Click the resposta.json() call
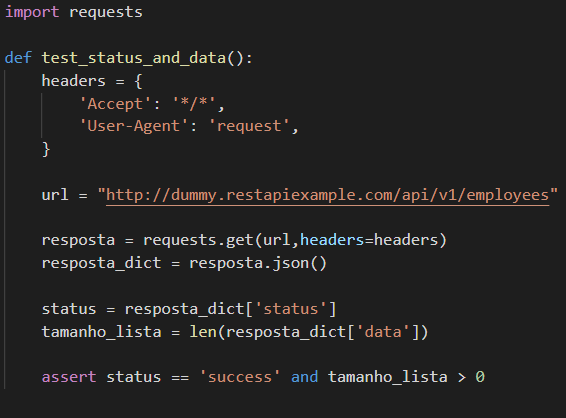 click(258, 264)
